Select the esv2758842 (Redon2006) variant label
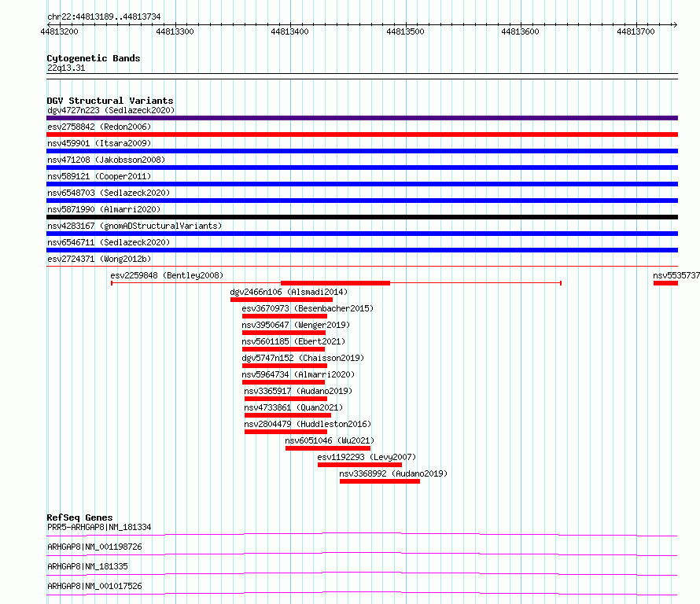The width and height of the screenshot is (700, 604). (99, 127)
